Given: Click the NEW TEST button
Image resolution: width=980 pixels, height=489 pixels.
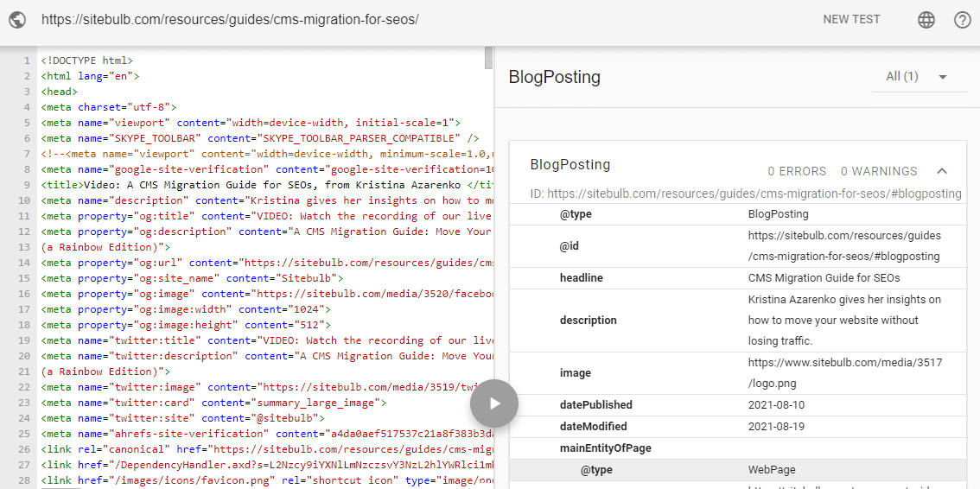Looking at the screenshot, I should (851, 19).
